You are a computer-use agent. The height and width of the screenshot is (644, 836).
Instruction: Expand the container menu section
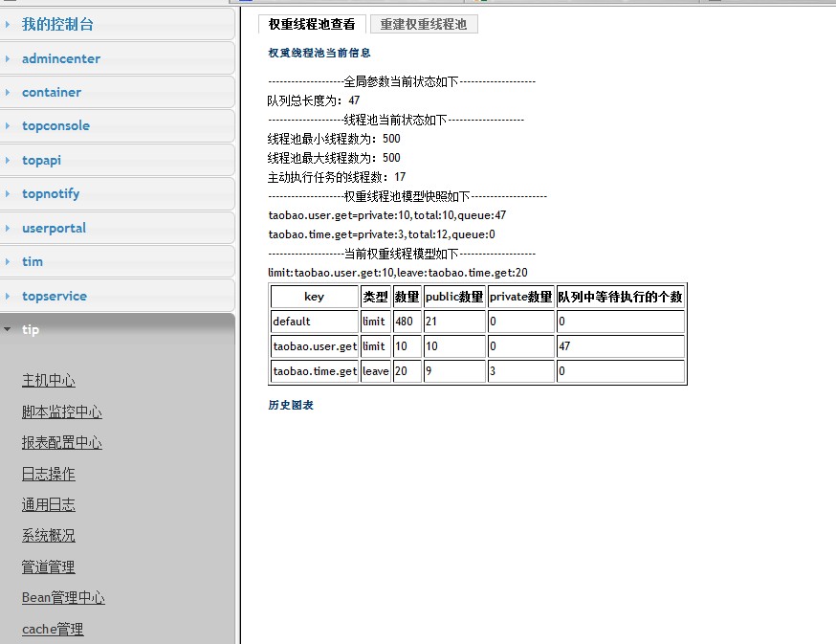117,92
